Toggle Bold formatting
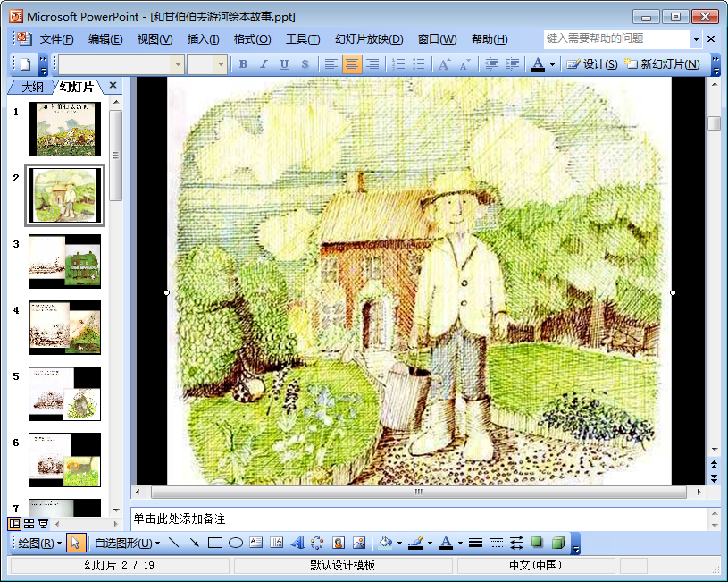728x582 pixels. [243, 64]
